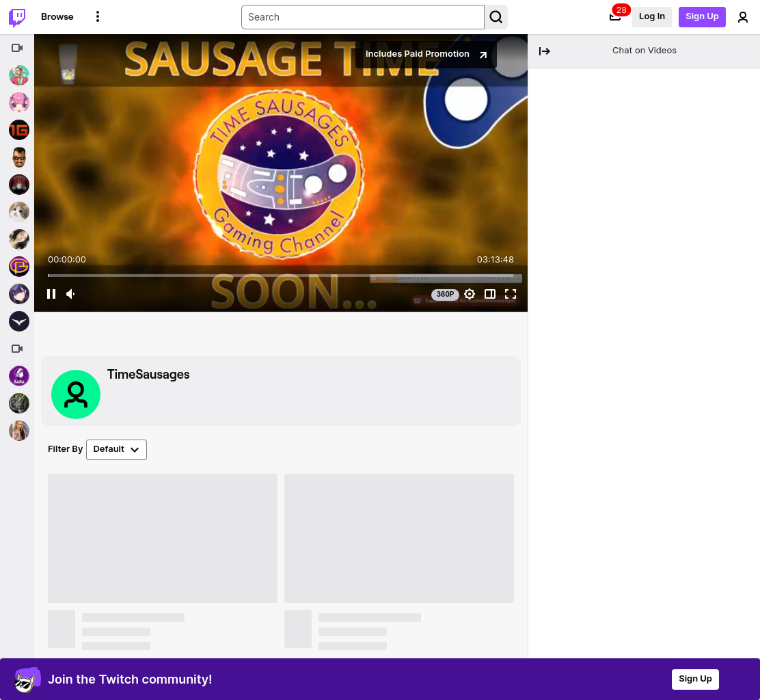Toggle theatre mode on the player

(490, 294)
